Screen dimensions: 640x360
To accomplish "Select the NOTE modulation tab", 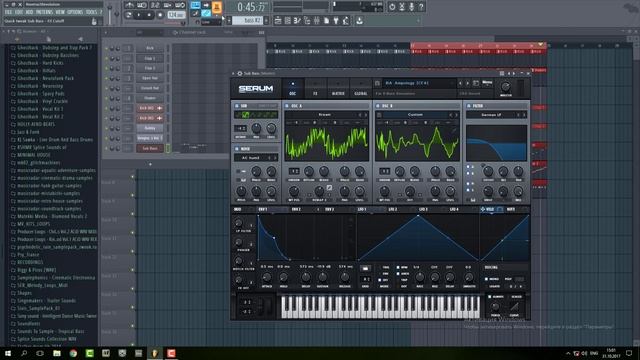I will pyautogui.click(x=511, y=209).
